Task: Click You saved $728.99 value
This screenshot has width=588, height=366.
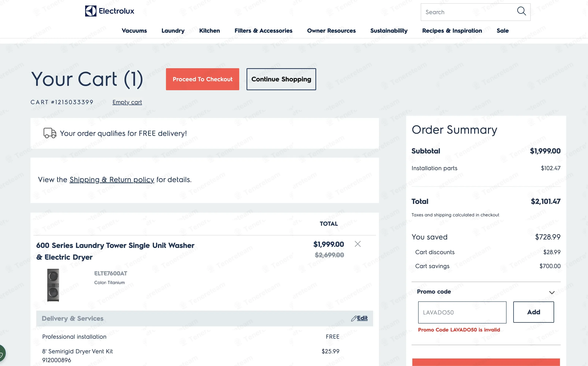Action: [548, 237]
